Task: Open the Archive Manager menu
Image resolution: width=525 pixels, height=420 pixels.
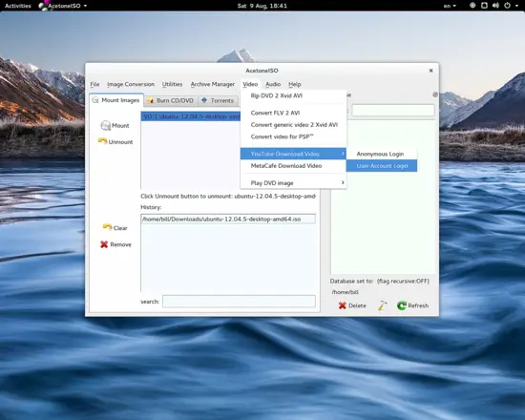Action: point(213,84)
